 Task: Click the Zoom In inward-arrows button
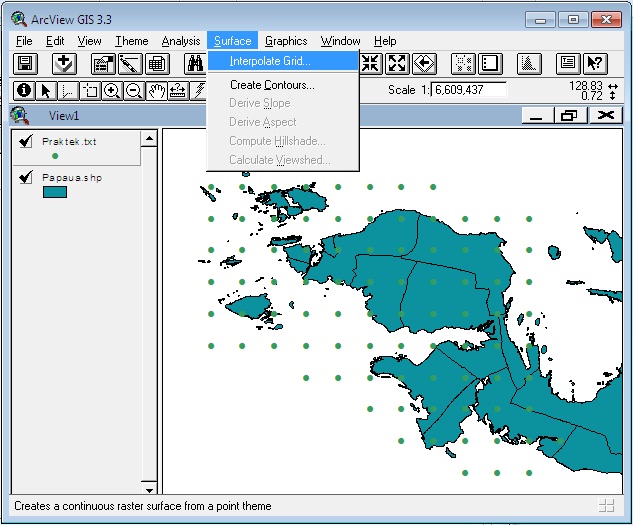[371, 63]
